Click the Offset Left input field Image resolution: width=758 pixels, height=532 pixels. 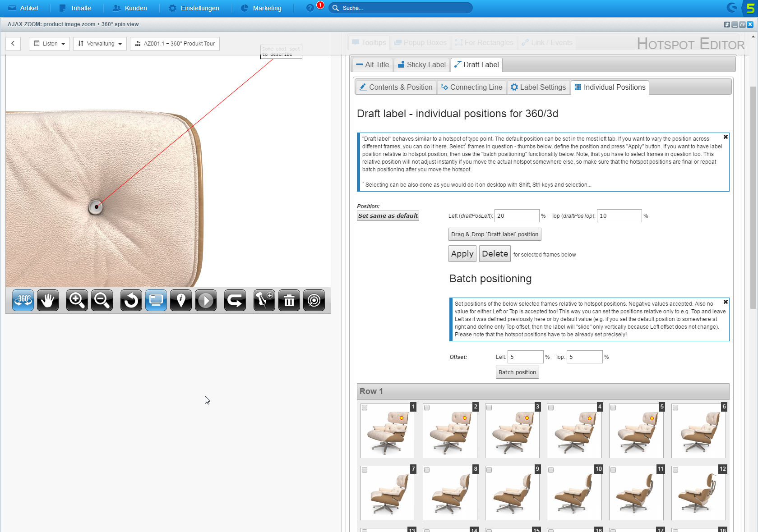tap(526, 357)
